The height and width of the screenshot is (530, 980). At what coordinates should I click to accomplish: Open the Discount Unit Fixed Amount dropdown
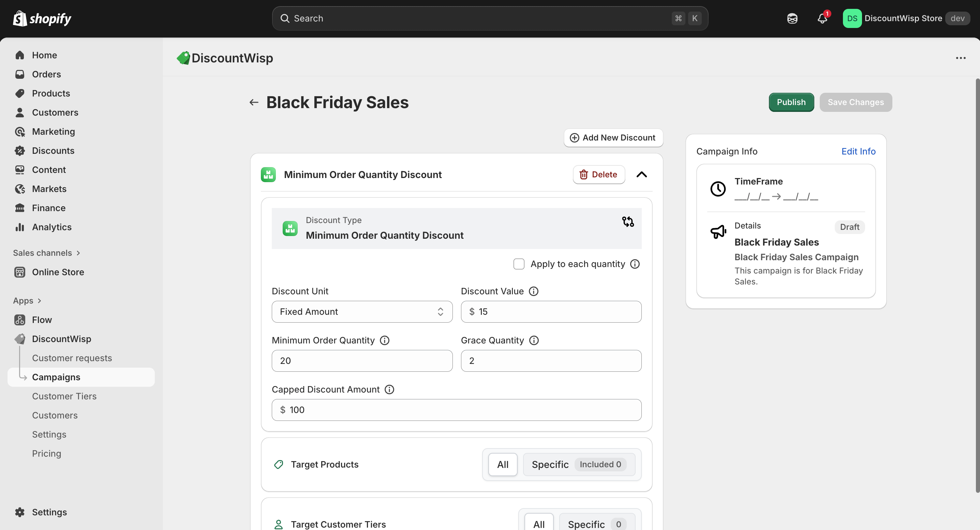tap(362, 312)
